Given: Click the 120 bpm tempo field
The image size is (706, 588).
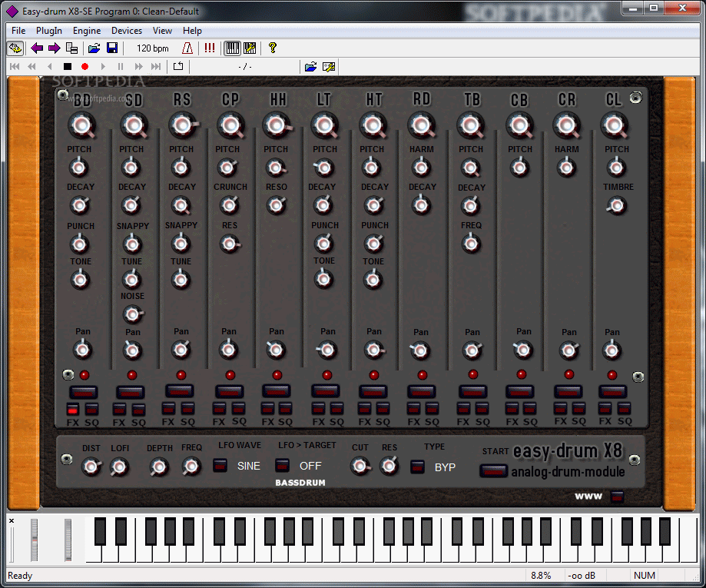Looking at the screenshot, I should coord(153,48).
